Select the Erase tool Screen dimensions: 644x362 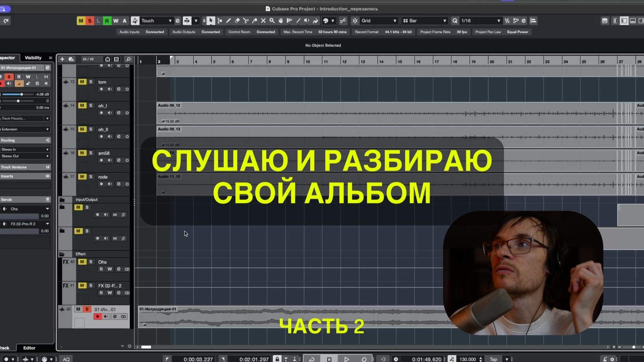tap(237, 21)
